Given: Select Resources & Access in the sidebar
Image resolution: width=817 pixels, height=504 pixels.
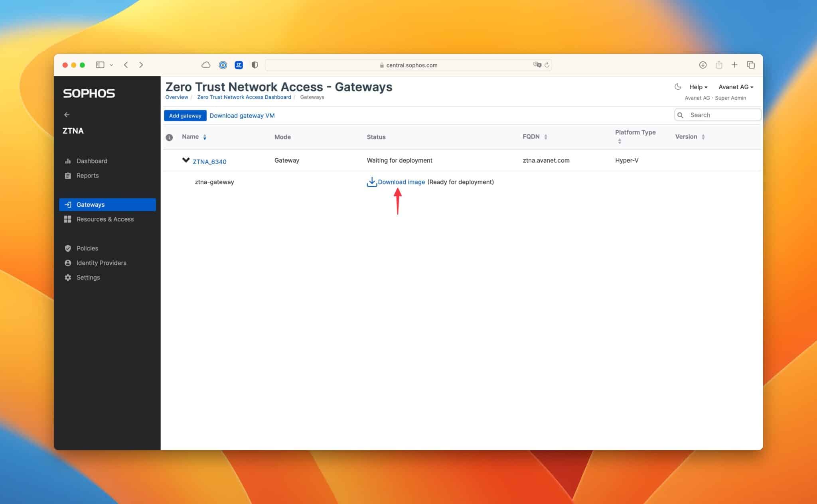Looking at the screenshot, I should (x=105, y=219).
